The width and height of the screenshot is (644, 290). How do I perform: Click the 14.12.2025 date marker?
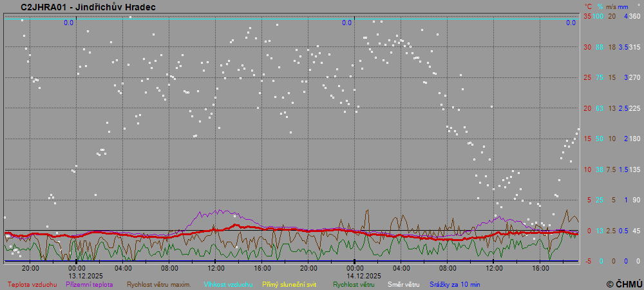(355, 275)
